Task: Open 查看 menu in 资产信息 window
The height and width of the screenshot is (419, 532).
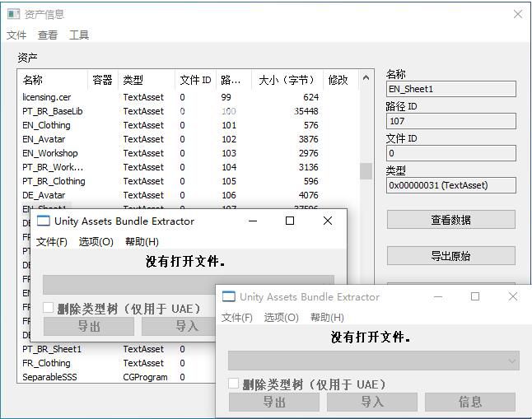Action: [x=48, y=35]
